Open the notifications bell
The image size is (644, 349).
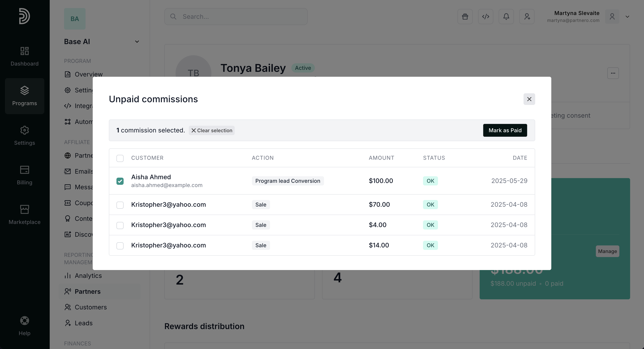pyautogui.click(x=506, y=17)
